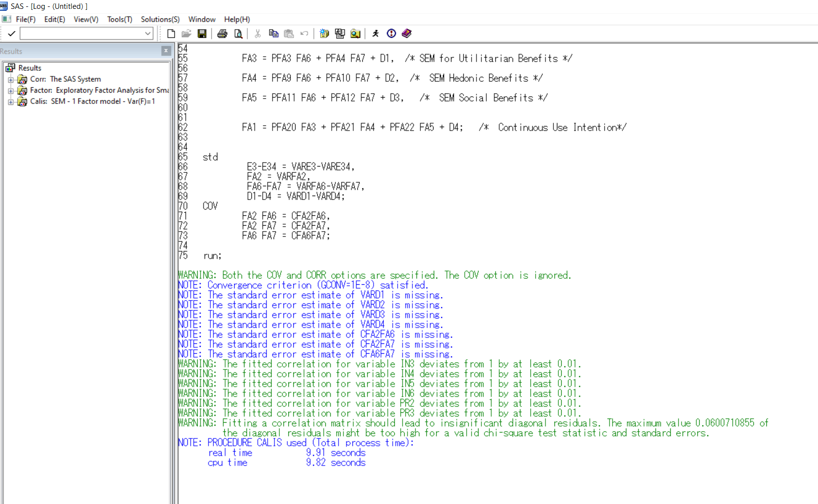Open the Solutions(S) menu
This screenshot has height=504, width=818.
(x=160, y=19)
